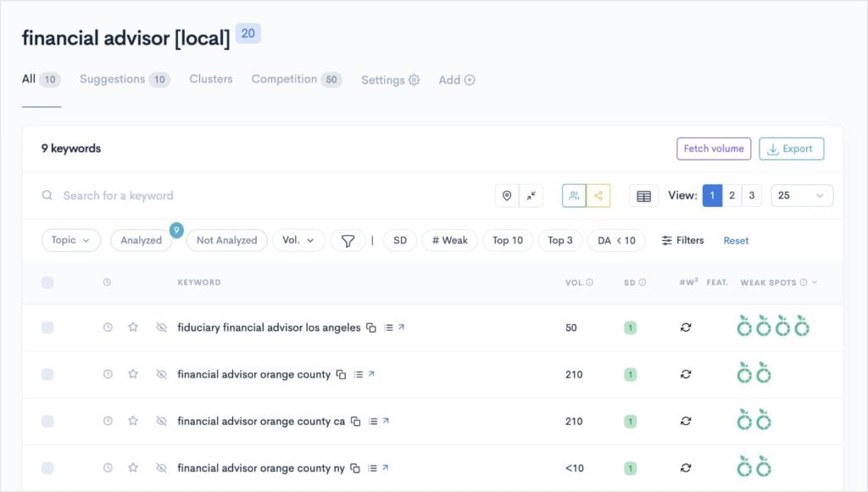The image size is (868, 492).
Task: Click Reset to clear all filters
Action: click(735, 240)
